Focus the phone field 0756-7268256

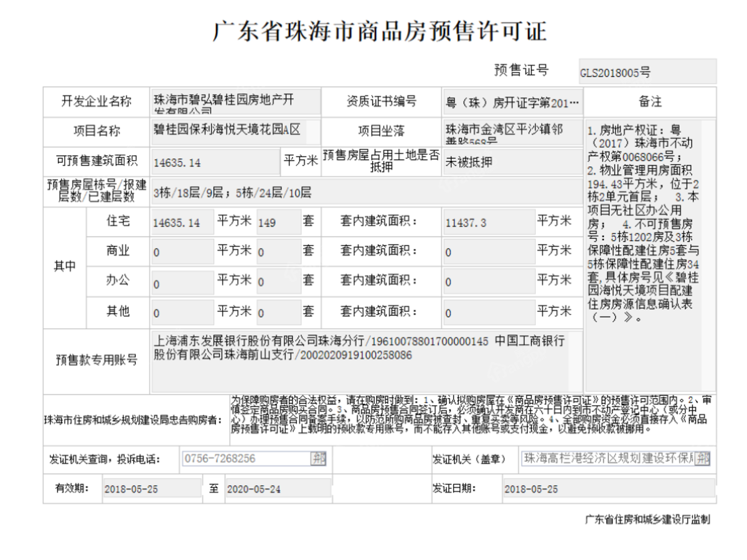tap(254, 459)
